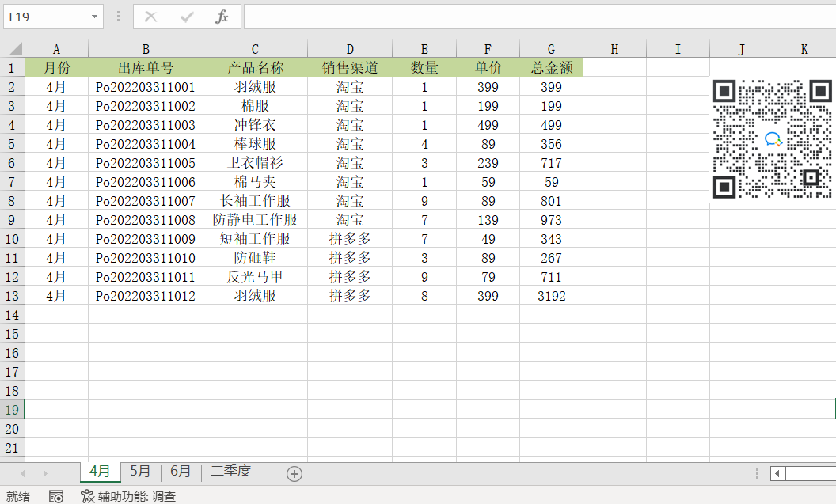Select column B header

(x=146, y=49)
